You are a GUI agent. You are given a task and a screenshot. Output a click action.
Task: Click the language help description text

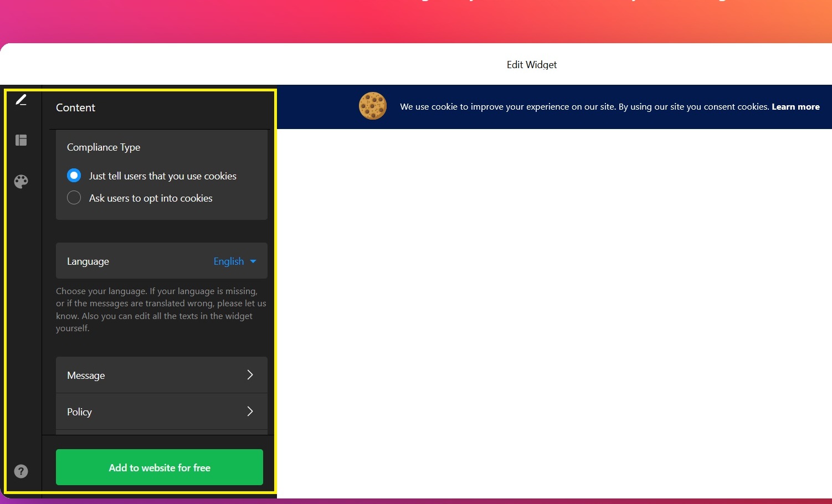click(x=161, y=310)
